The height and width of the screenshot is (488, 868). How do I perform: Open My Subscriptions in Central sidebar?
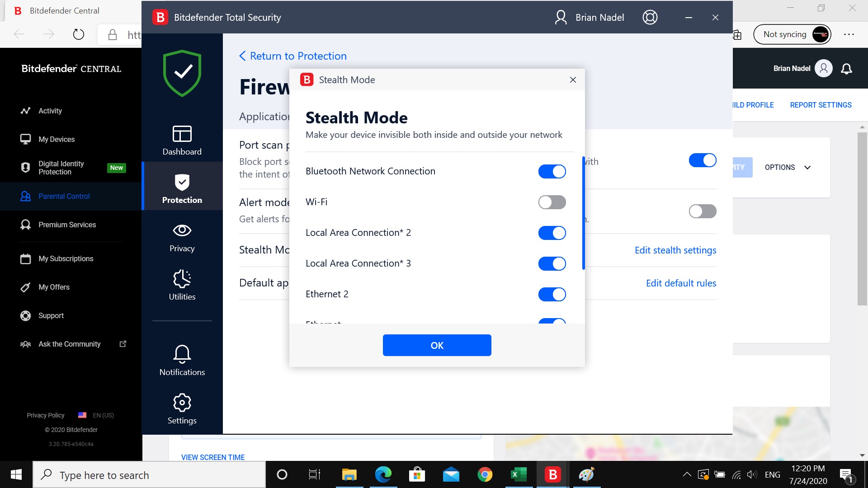(x=66, y=258)
